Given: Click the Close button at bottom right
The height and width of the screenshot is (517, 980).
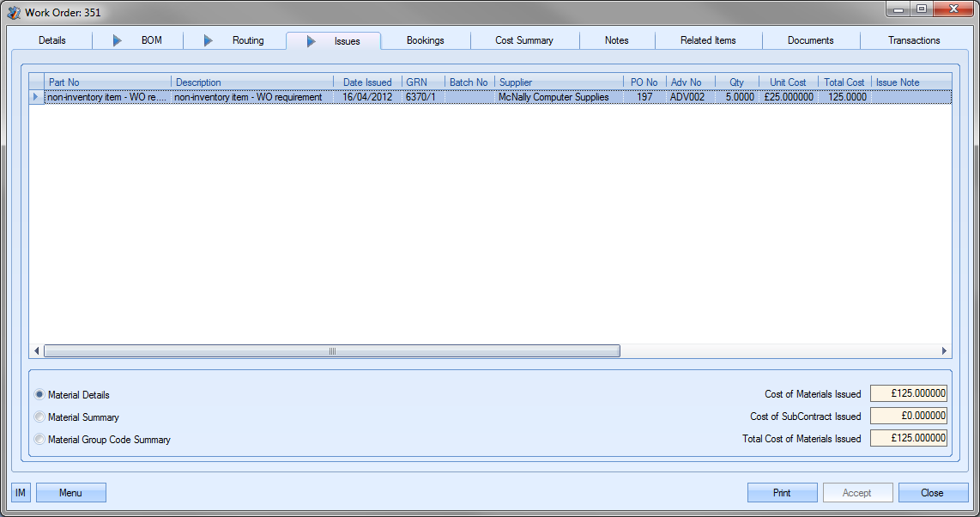Looking at the screenshot, I should [x=932, y=493].
